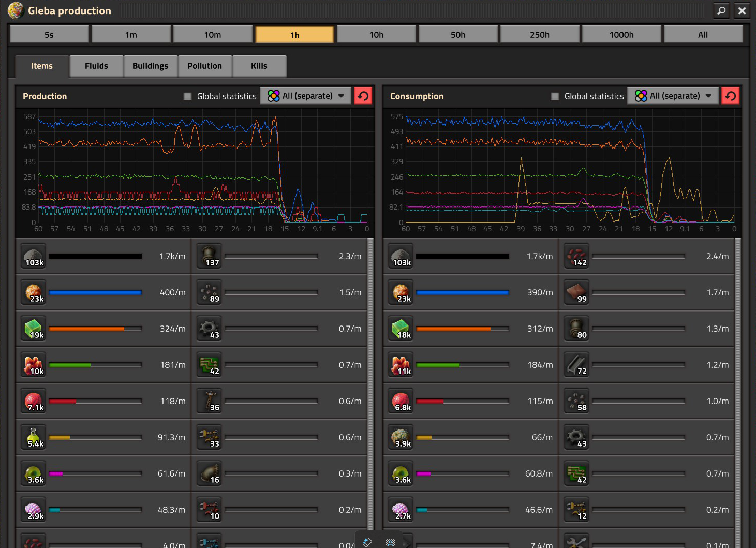Click the electric pole icon showing 36
This screenshot has height=548, width=756.
(210, 401)
